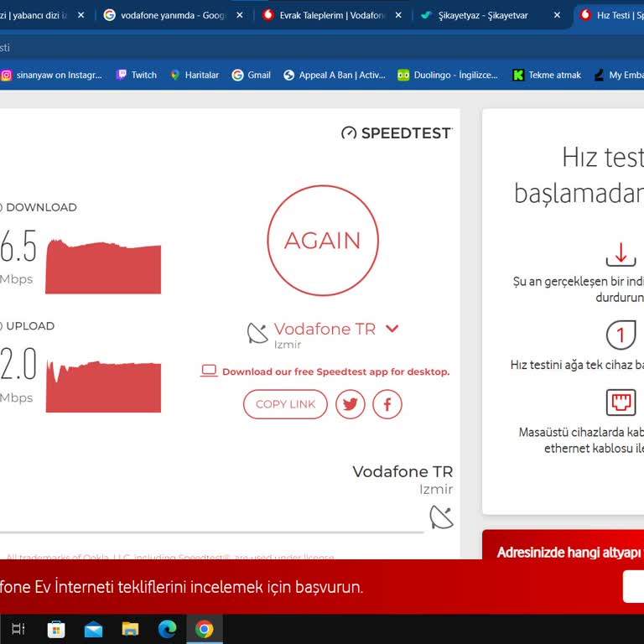Screen dimensions: 644x644
Task: Share the result on Twitter
Action: [350, 404]
